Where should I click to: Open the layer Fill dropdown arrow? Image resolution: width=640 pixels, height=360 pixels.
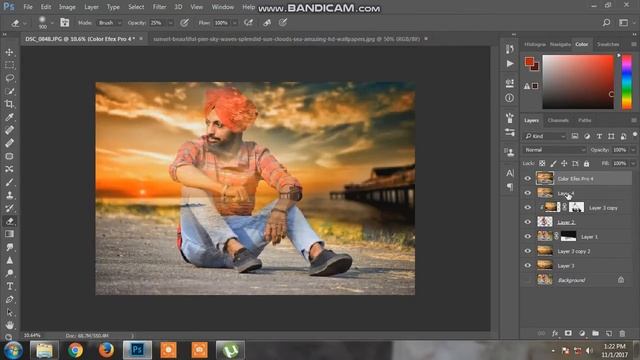coord(633,163)
